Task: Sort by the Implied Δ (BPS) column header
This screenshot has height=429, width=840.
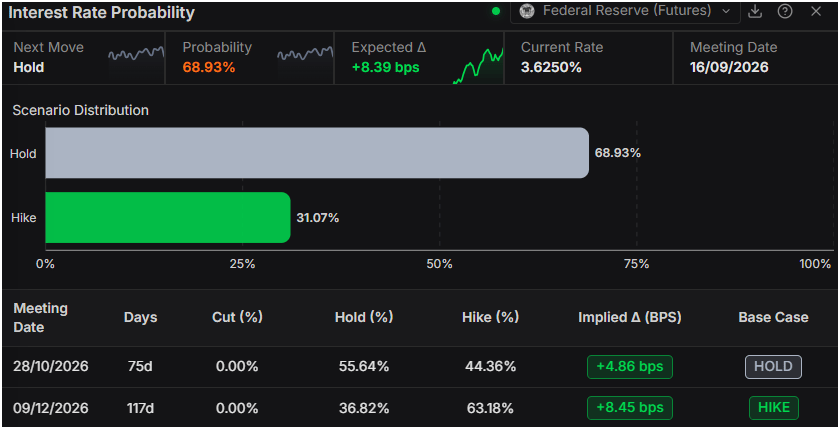Action: tap(629, 318)
